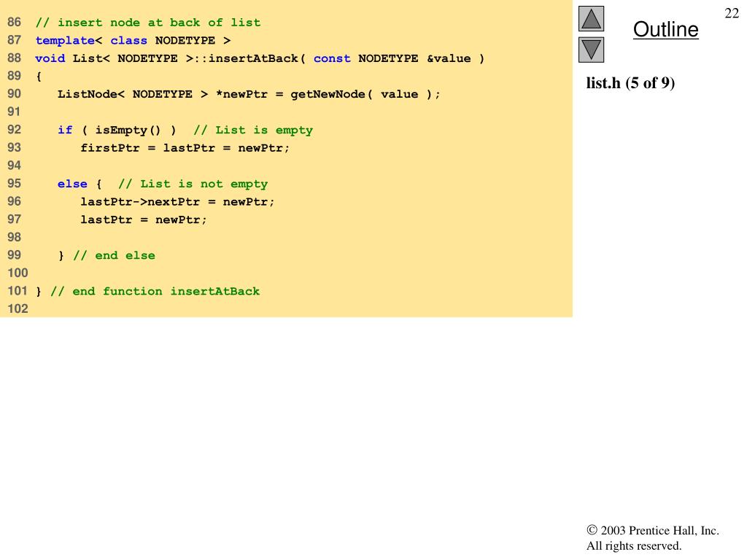Click the opening brace on line 89

pos(39,76)
